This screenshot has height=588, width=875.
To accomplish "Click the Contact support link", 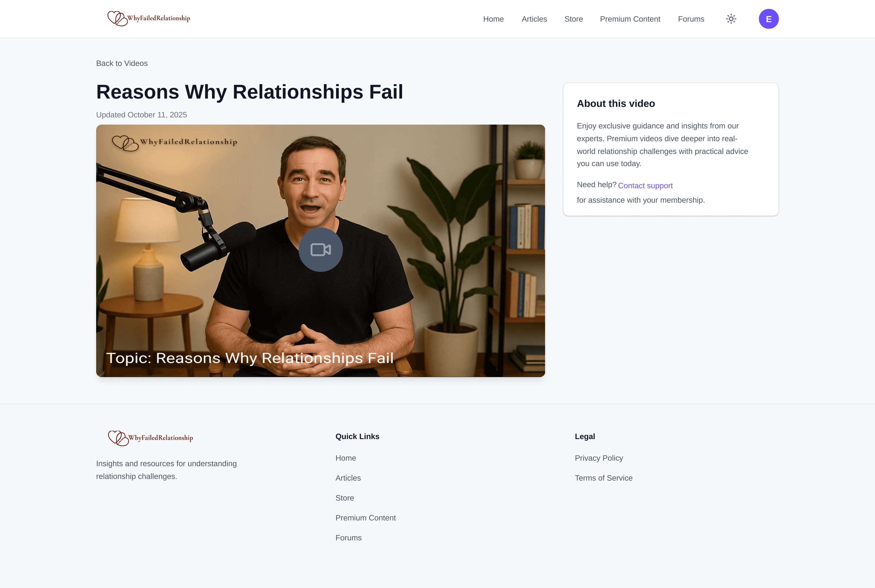I will pyautogui.click(x=645, y=186).
